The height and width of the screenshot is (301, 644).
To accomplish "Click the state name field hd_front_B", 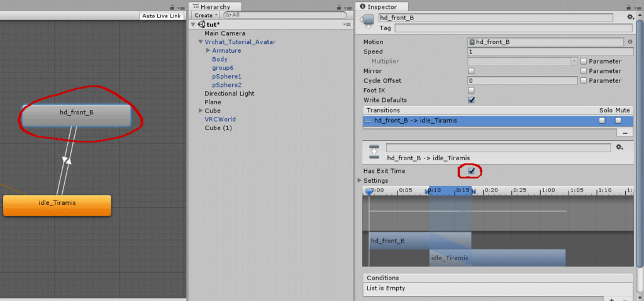I will coord(496,18).
